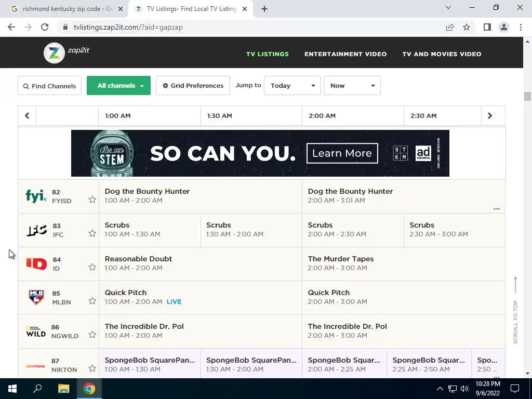
Task: Open the network icon in system tray
Action: point(453,389)
